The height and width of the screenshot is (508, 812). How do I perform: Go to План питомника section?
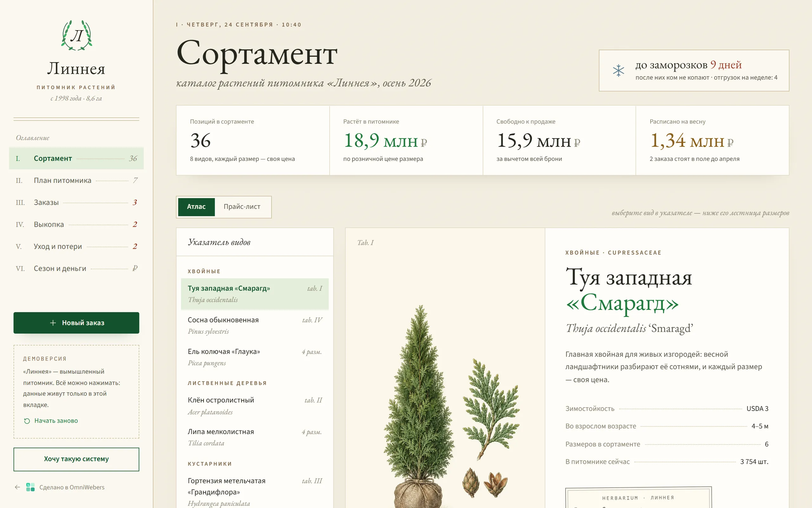[76, 180]
